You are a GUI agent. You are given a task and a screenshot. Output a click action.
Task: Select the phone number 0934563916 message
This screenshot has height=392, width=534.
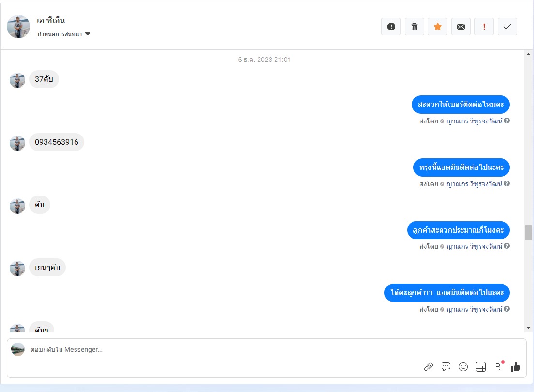[57, 142]
